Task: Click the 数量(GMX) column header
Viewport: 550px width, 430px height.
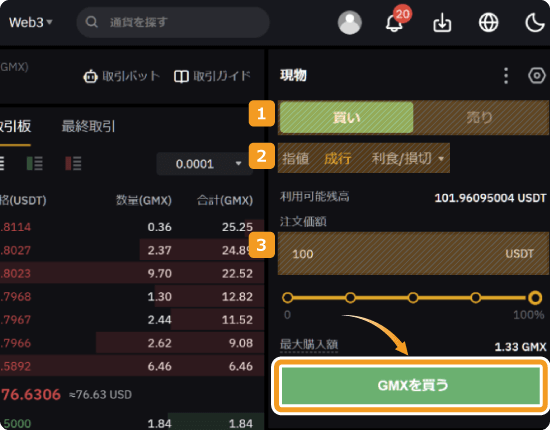Action: 144,200
